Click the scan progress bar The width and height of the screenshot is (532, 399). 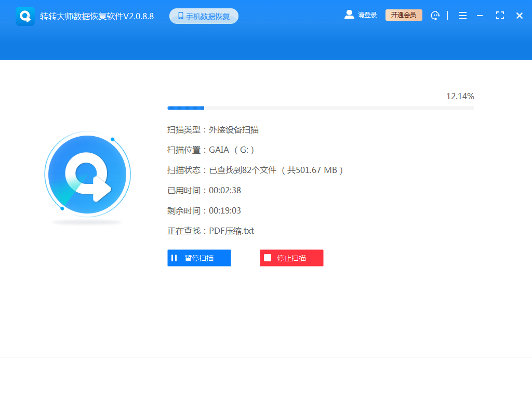click(320, 108)
